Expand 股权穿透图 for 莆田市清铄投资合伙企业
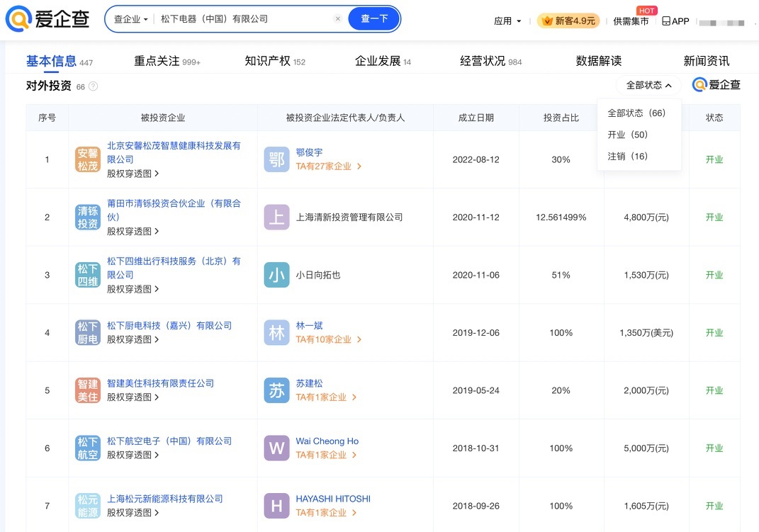 [x=133, y=231]
